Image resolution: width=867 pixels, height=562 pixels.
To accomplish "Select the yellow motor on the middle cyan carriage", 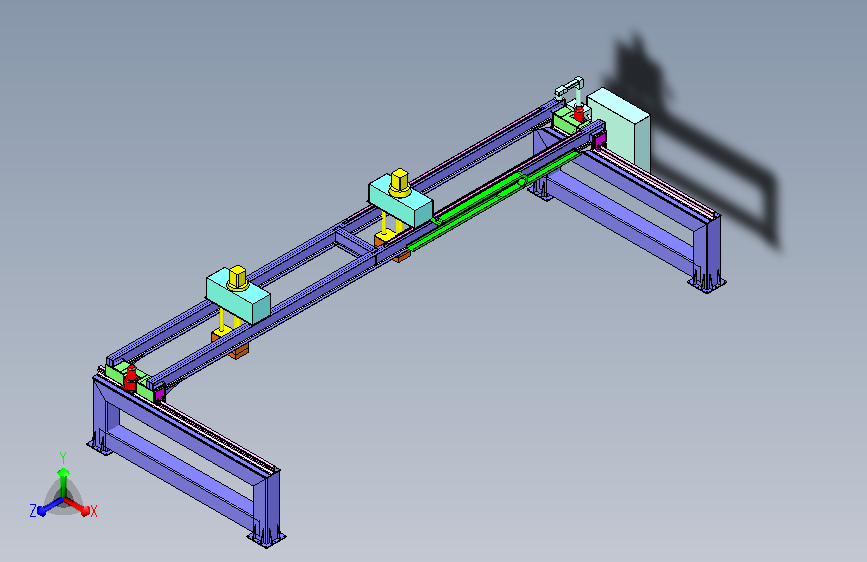I will (399, 183).
